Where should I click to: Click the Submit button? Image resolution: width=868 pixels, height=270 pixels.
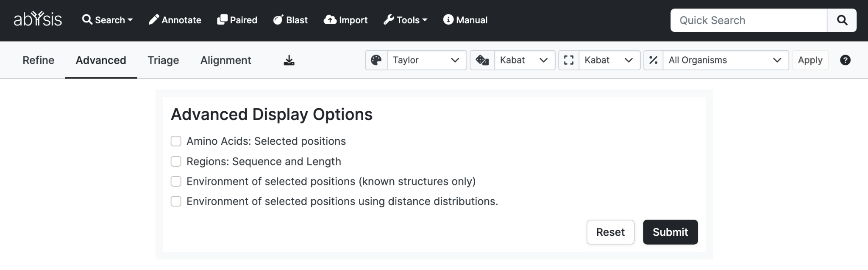click(x=670, y=232)
